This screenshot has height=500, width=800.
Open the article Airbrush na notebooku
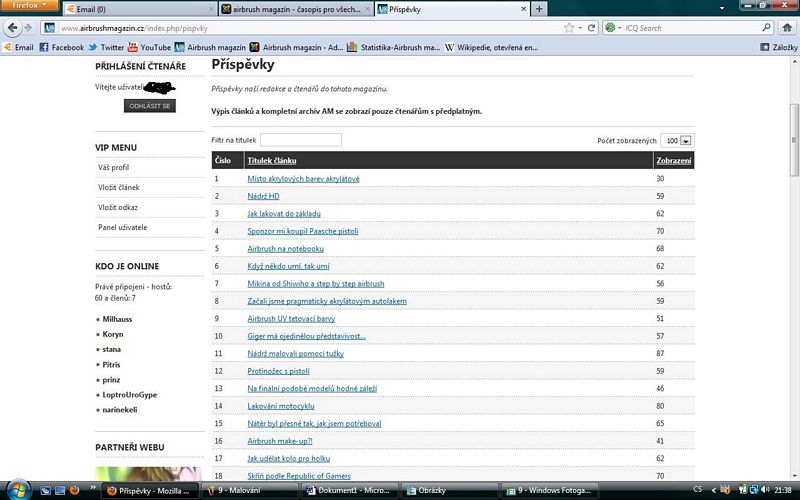286,247
